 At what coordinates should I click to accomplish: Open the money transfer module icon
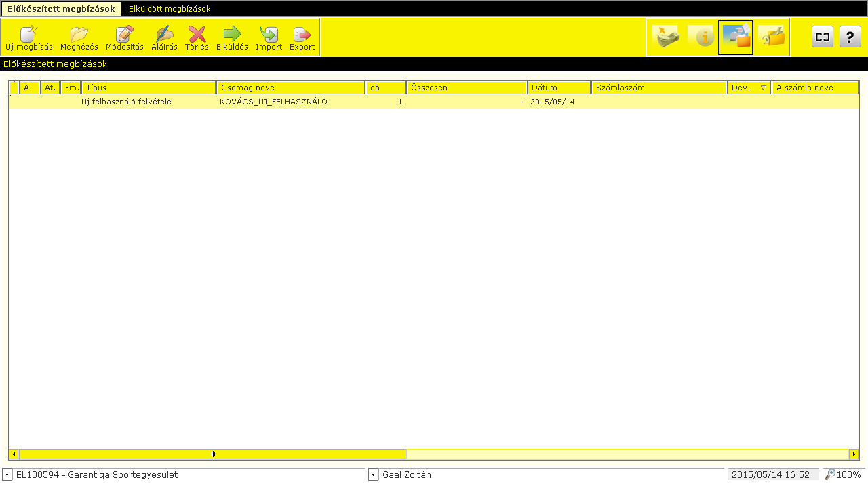pos(666,37)
